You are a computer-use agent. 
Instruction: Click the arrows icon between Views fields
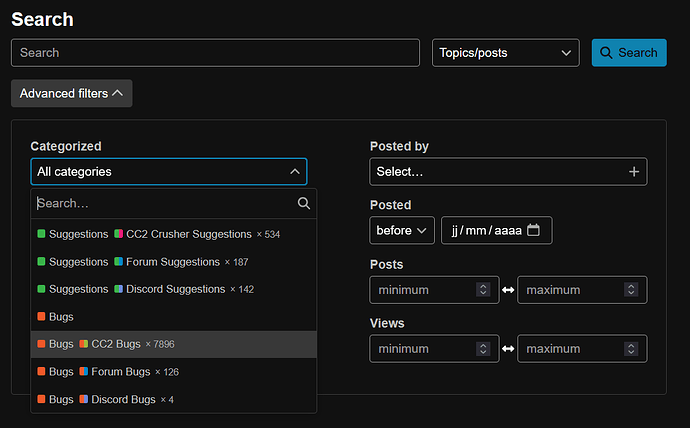[x=508, y=349]
